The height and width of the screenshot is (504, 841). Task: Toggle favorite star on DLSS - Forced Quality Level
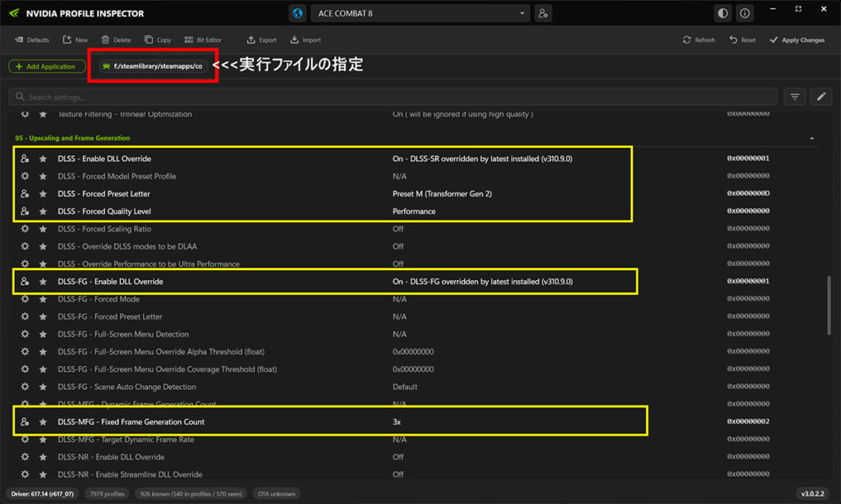tap(43, 211)
